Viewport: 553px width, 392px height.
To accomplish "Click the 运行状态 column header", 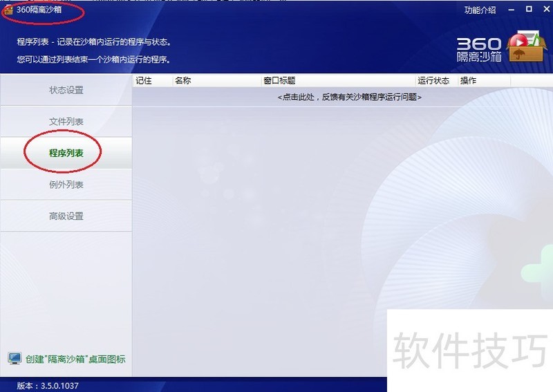I will click(436, 81).
